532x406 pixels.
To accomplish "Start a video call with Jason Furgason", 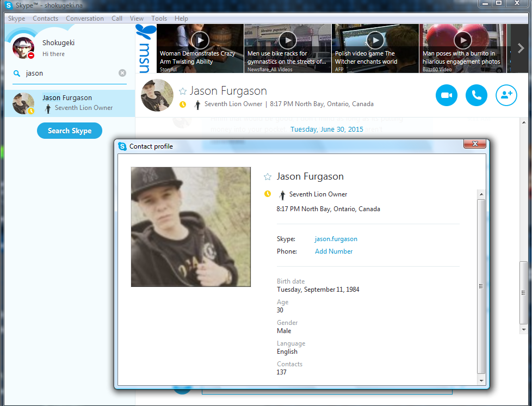I will click(x=446, y=95).
